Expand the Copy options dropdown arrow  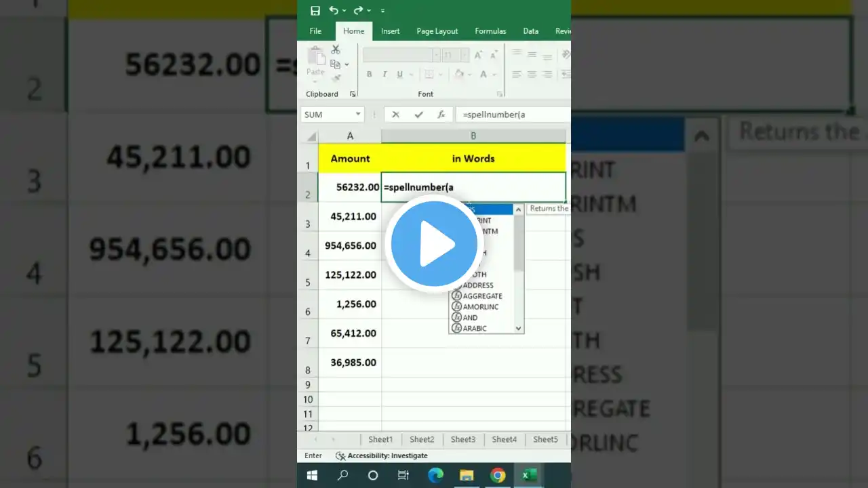pyautogui.click(x=347, y=65)
